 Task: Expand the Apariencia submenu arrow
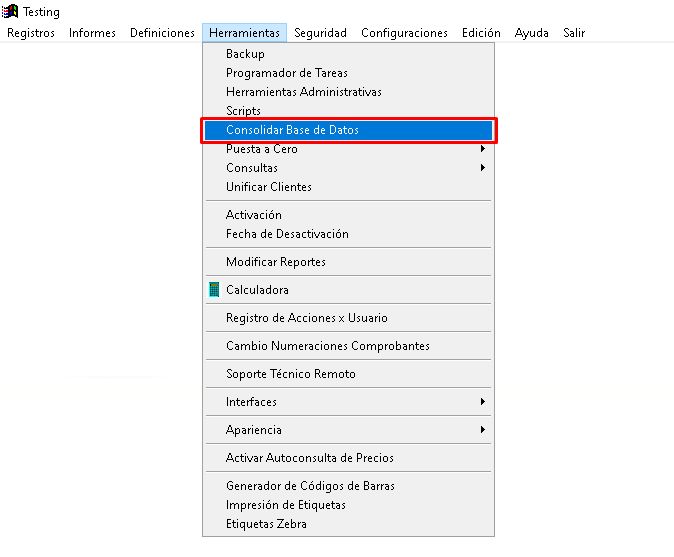click(x=483, y=430)
